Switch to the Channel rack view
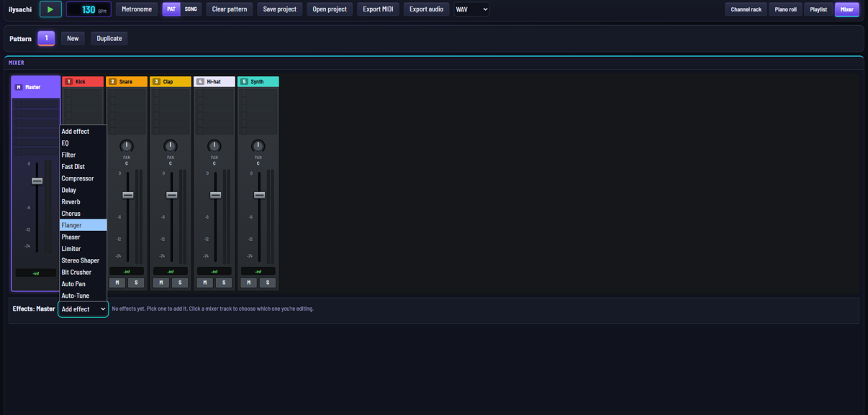The height and width of the screenshot is (415, 868). pos(746,9)
